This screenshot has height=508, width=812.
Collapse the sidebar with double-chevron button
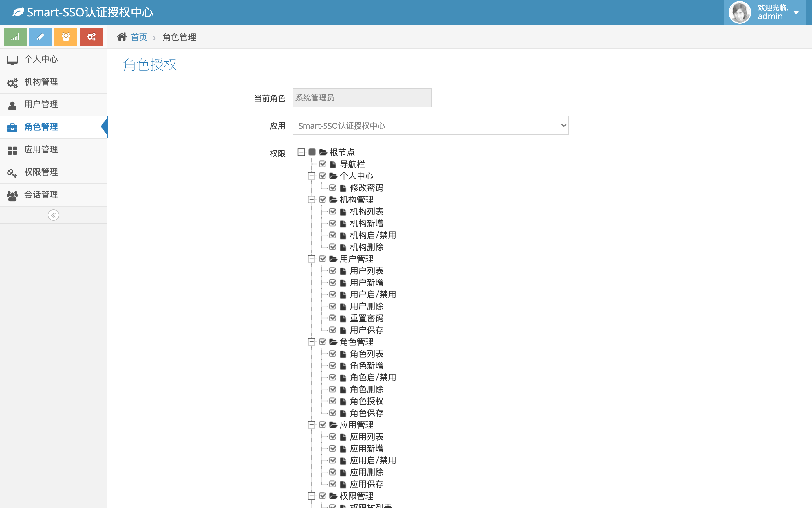(53, 215)
